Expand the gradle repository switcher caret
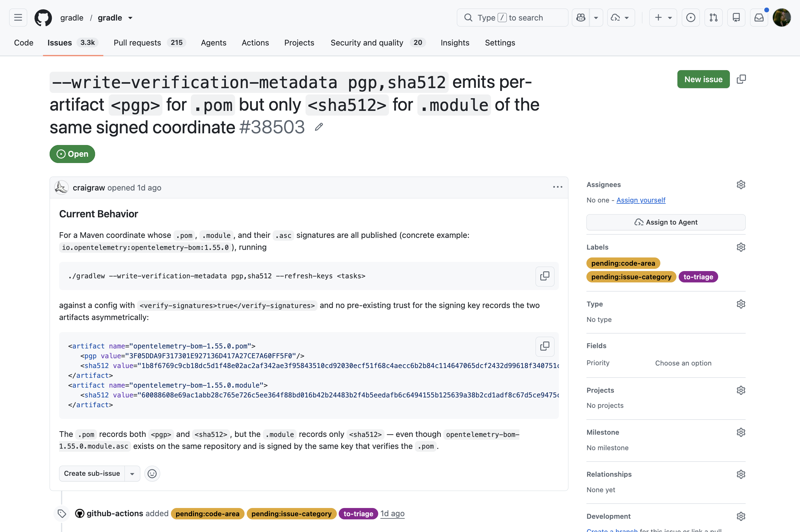 130,18
